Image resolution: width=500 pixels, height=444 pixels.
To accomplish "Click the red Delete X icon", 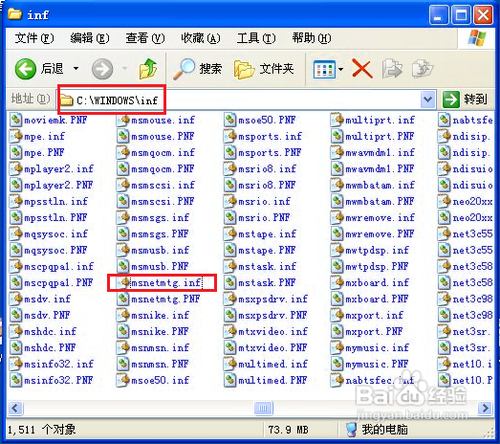I will (362, 69).
